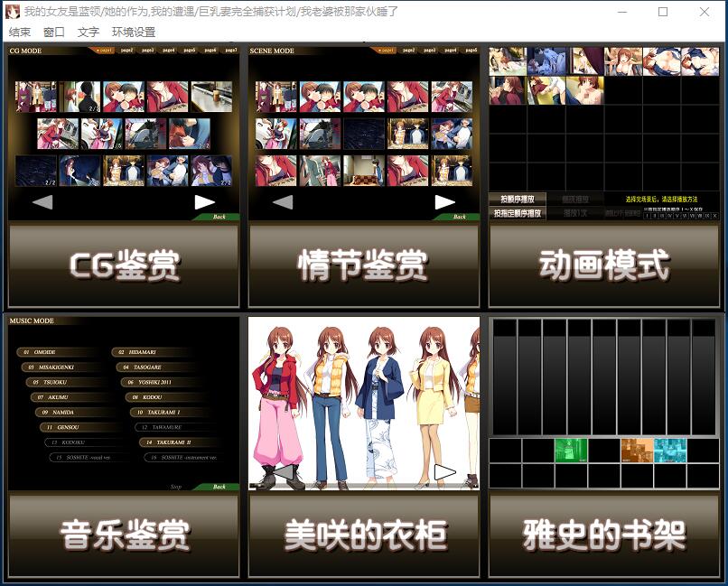
Task: Open the CG鉴赏 gallery button
Action: click(x=124, y=265)
